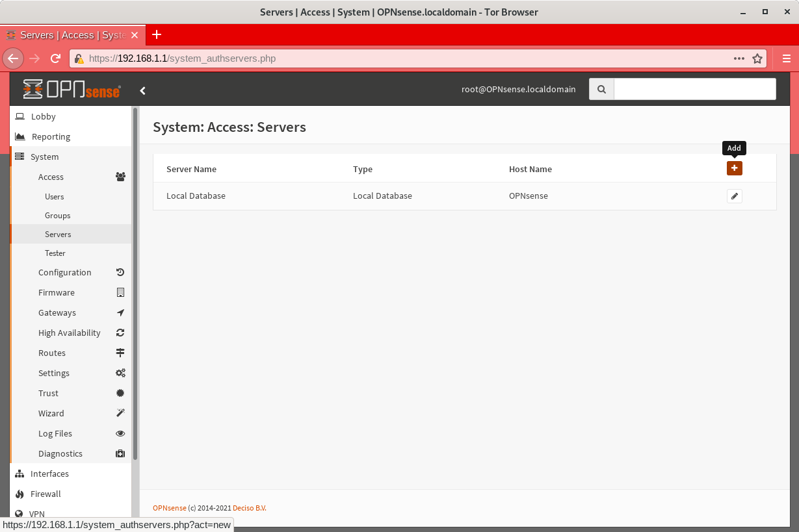Open Log Files via the eye icon

click(120, 433)
